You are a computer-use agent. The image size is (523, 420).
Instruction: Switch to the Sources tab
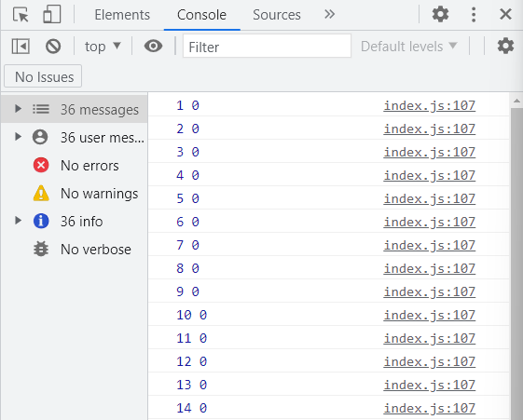pyautogui.click(x=277, y=15)
